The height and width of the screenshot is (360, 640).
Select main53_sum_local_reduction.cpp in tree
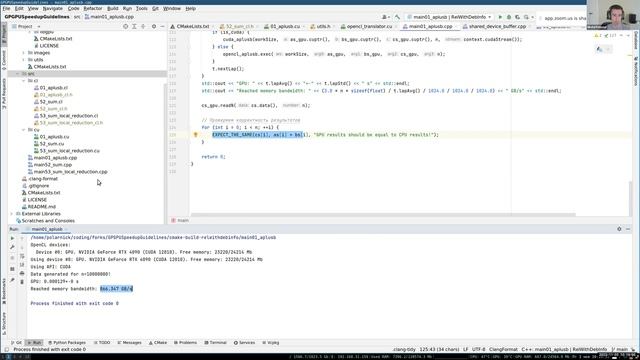point(71,172)
